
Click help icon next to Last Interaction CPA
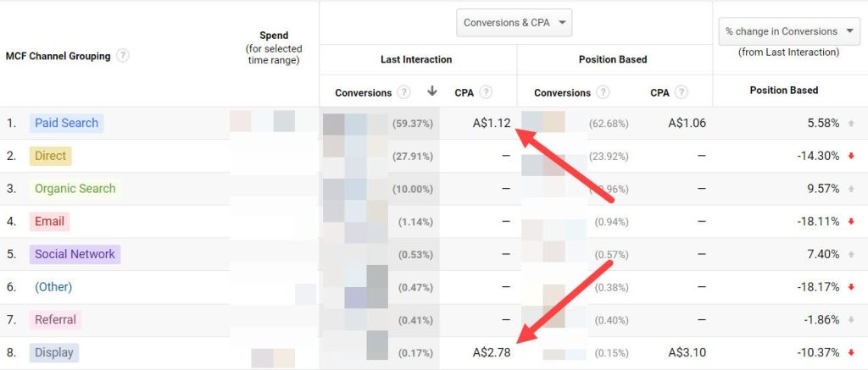pos(486,92)
